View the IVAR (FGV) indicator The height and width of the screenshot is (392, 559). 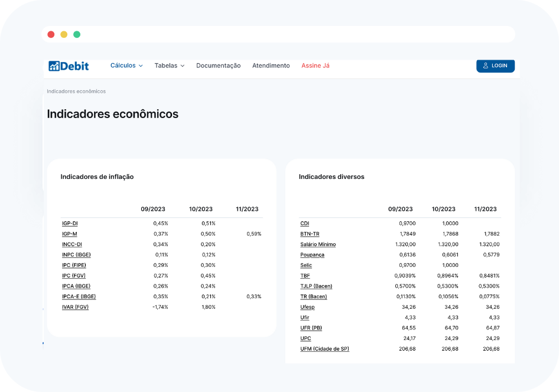point(75,307)
